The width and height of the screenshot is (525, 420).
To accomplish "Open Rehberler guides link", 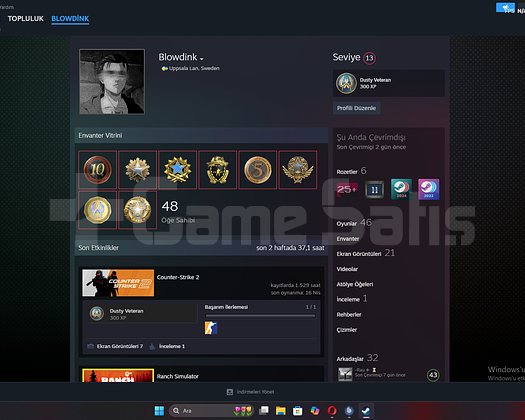I will click(349, 314).
